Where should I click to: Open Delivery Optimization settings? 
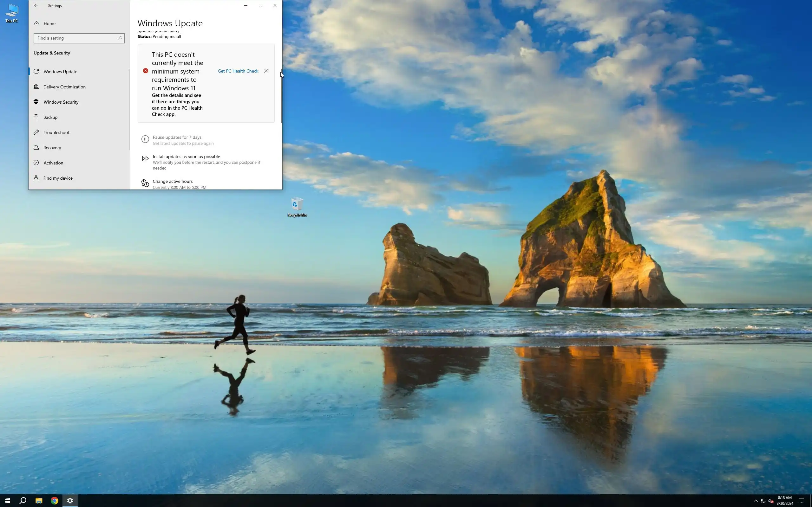tap(64, 87)
